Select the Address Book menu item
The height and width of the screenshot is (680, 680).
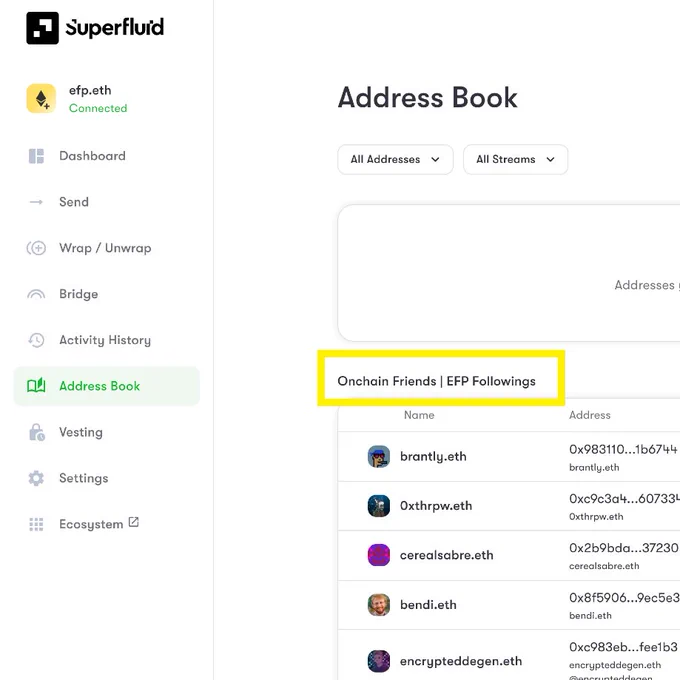[x=107, y=386]
